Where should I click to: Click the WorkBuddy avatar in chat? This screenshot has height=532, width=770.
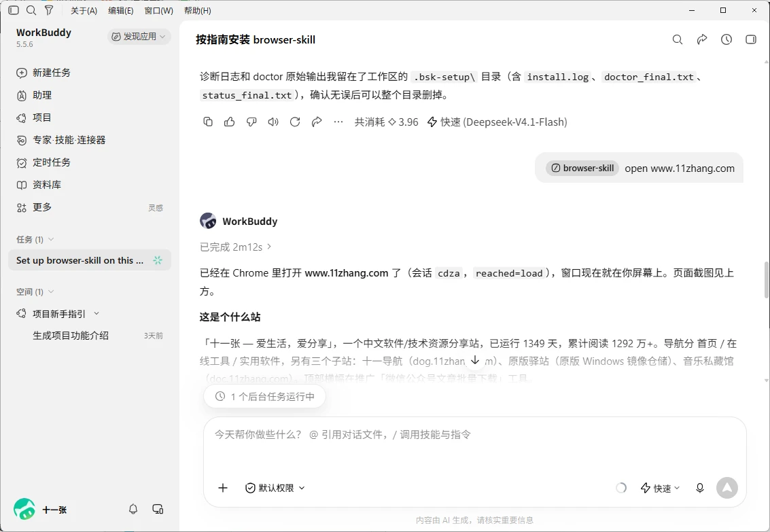tap(208, 221)
